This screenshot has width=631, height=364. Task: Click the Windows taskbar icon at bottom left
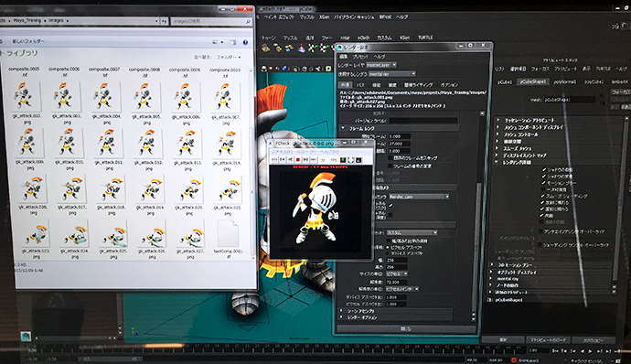coord(27,336)
